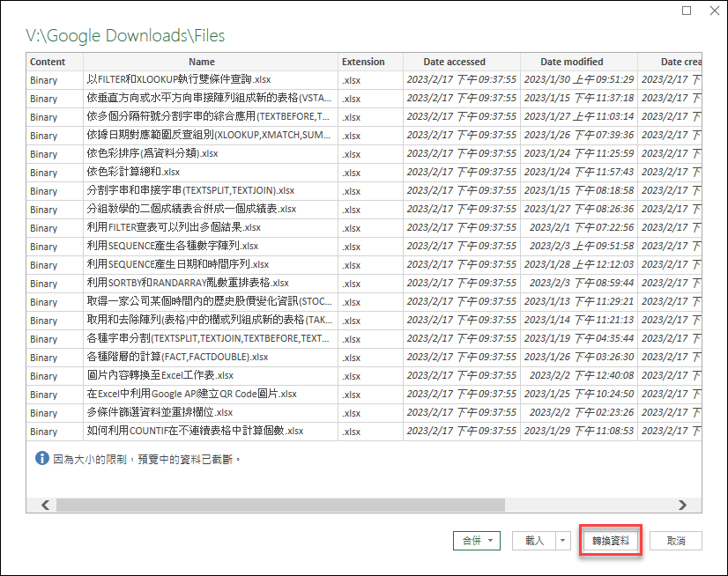The width and height of the screenshot is (728, 576).
Task: Select the Extension column header
Action: click(370, 62)
